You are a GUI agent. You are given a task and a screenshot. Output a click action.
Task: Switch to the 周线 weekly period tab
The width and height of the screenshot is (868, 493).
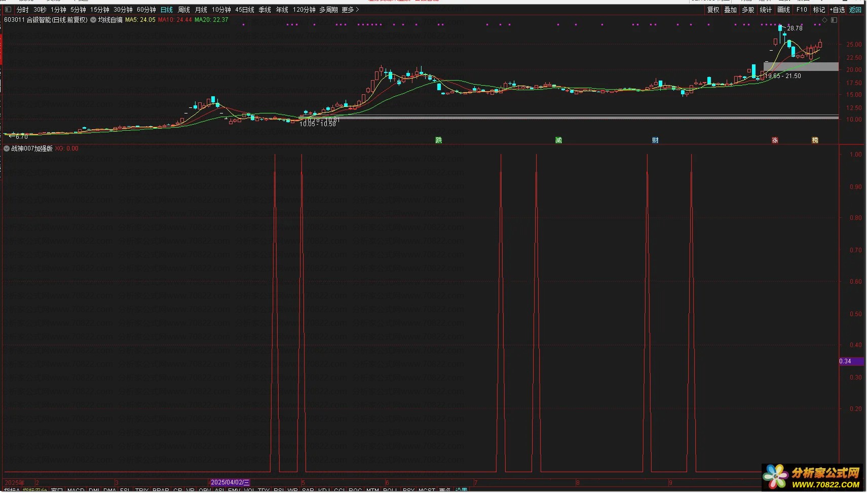tap(184, 10)
